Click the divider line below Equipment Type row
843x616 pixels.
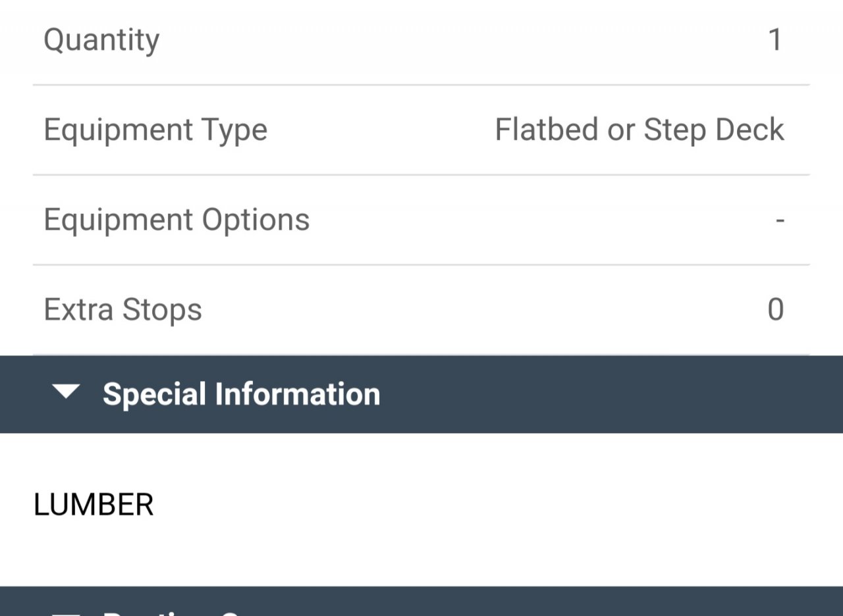[421, 175]
